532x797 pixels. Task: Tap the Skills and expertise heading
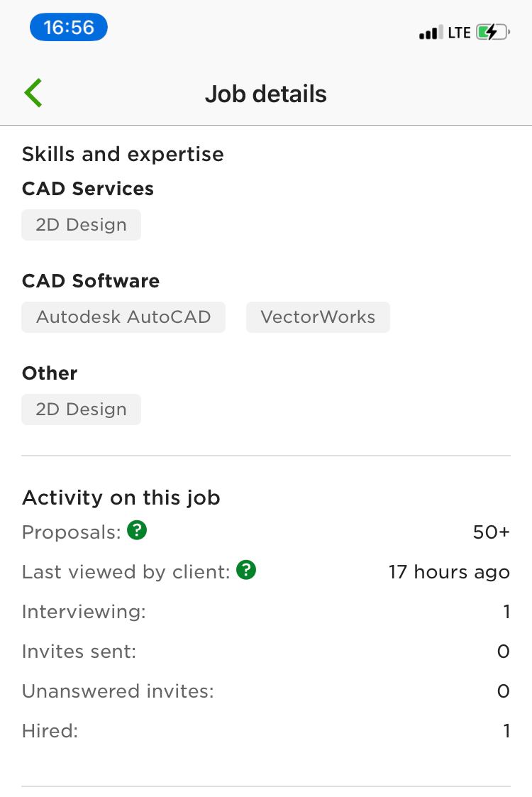tap(123, 155)
